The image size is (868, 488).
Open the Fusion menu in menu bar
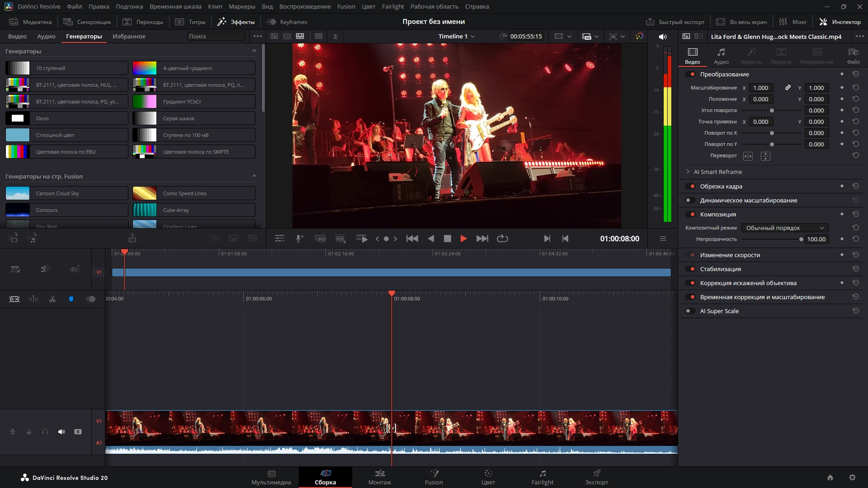pos(346,6)
